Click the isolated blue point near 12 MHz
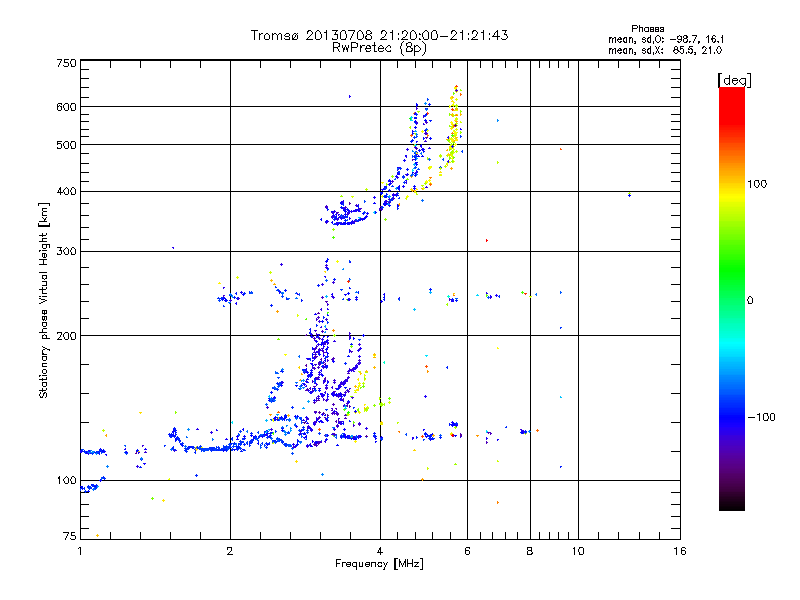Screen dimensions: 800x600 pyautogui.click(x=630, y=195)
